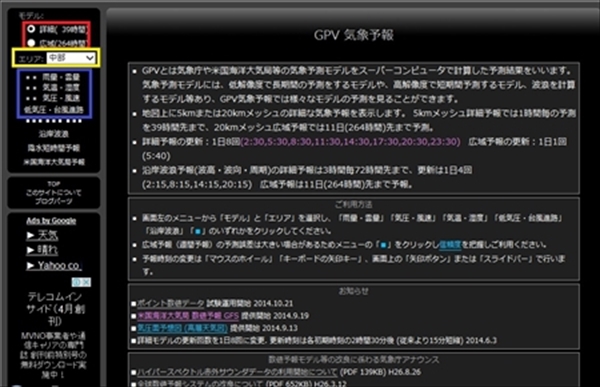Click the first square beside 気温・湿度
Image resolution: width=600 pixels, height=387 pixels.
coord(28,88)
